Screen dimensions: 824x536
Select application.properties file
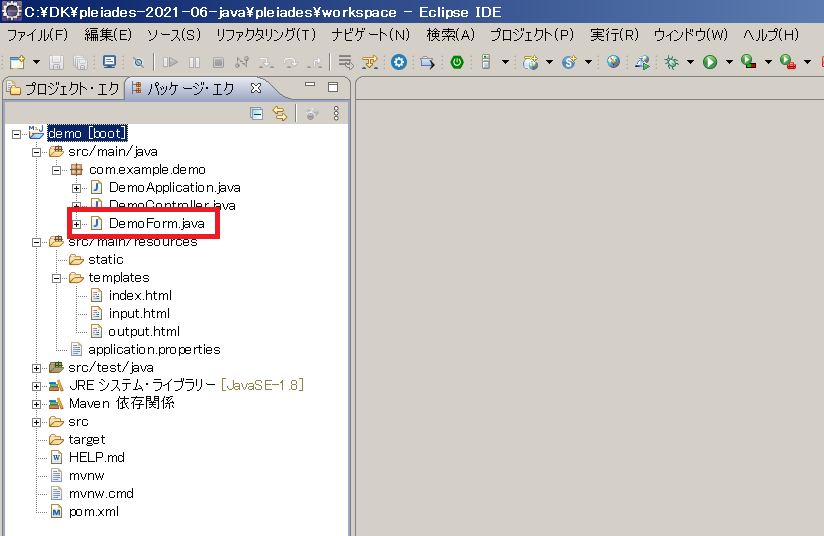click(x=154, y=349)
